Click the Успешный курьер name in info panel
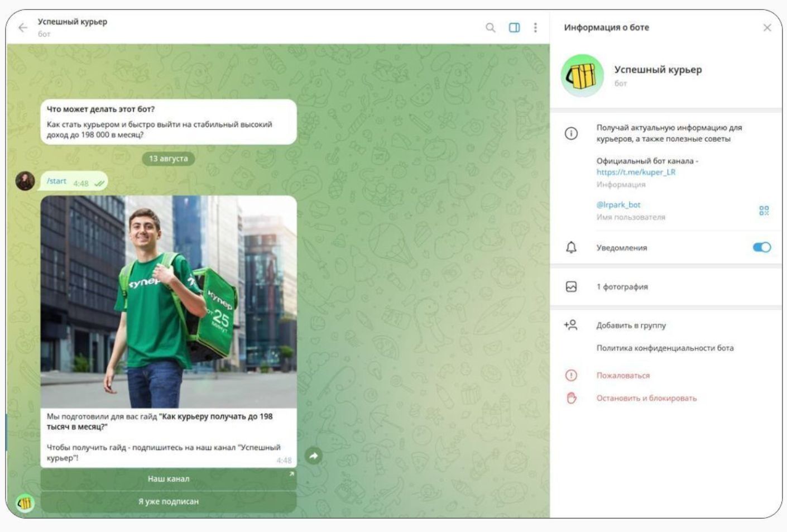The image size is (787, 532). pyautogui.click(x=658, y=70)
